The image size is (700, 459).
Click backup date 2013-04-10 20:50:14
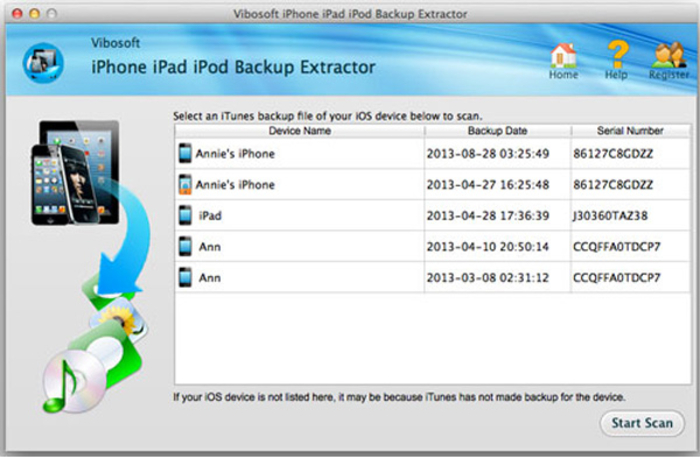(x=488, y=246)
